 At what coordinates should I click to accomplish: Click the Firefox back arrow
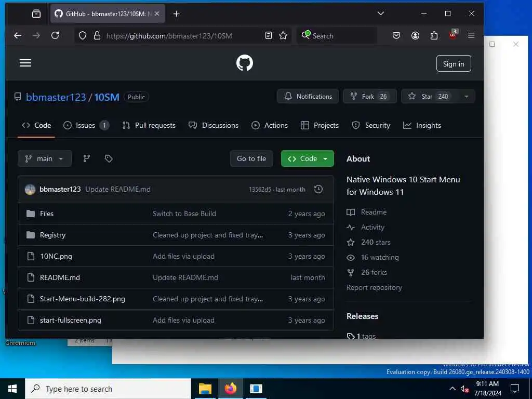18,36
